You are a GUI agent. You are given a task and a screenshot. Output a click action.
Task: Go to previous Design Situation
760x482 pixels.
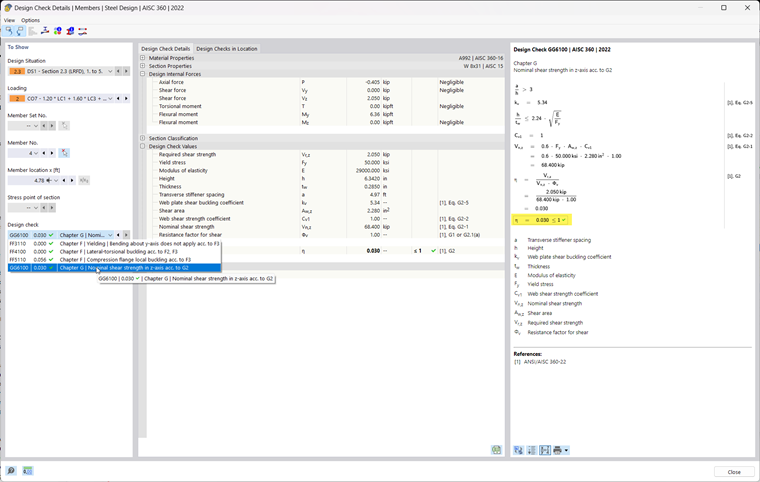pyautogui.click(x=118, y=71)
